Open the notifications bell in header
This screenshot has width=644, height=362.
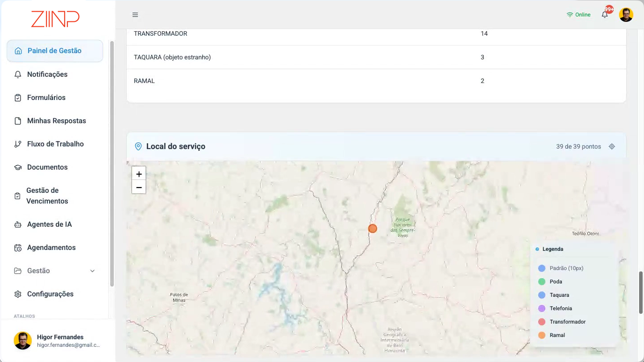[x=605, y=15]
